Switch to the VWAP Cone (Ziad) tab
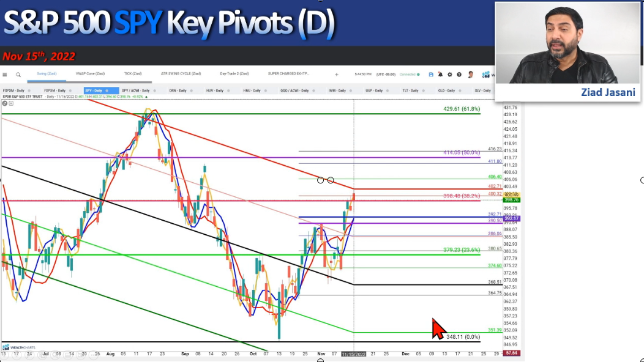This screenshot has width=644, height=362. coord(90,74)
